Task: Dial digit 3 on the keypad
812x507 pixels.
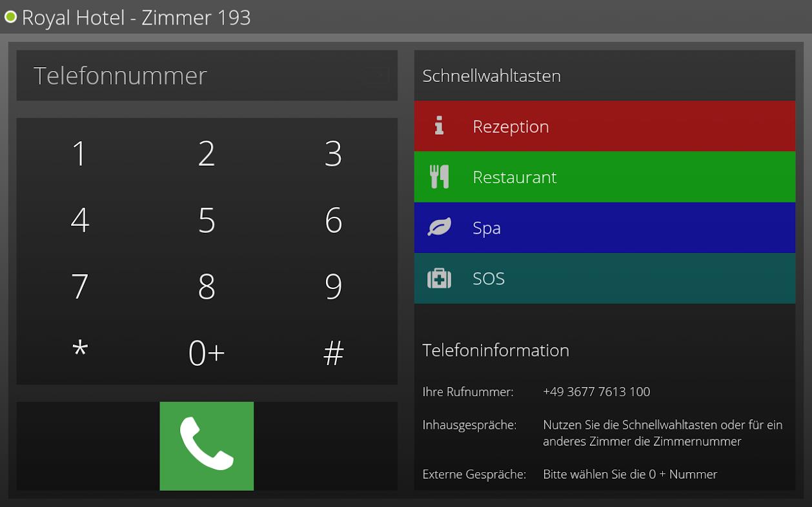Action: [333, 154]
